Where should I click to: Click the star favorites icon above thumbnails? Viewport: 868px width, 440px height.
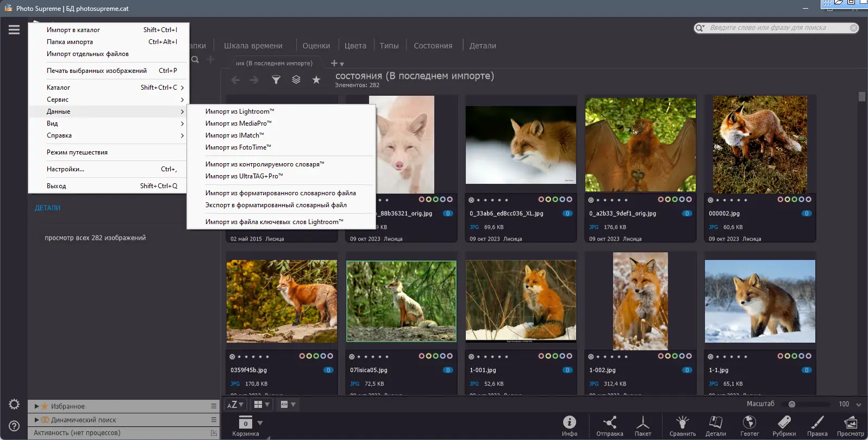316,80
